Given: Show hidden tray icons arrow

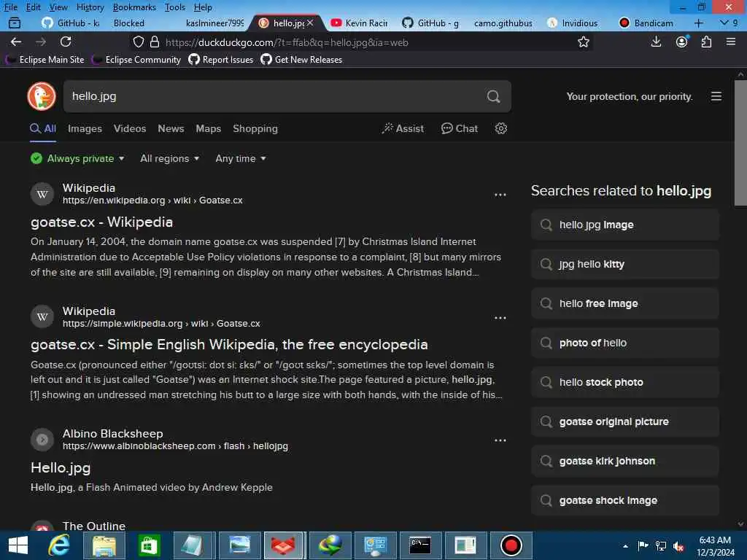Looking at the screenshot, I should (625, 546).
